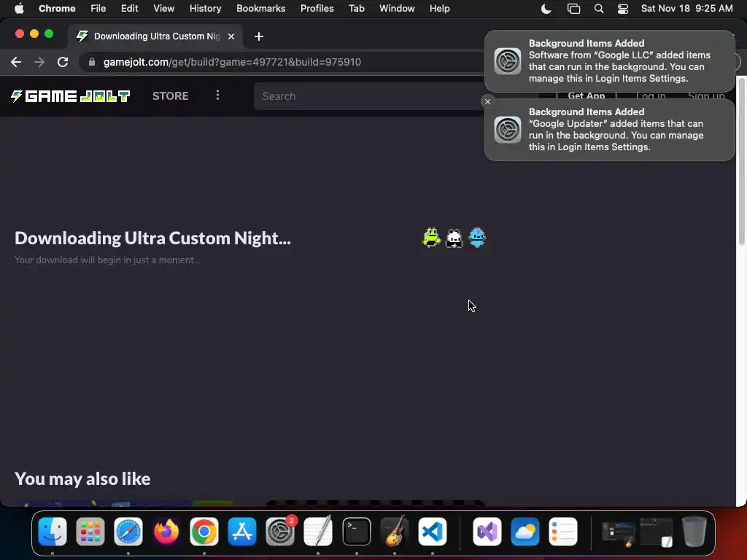Open Google LLC background items notification
The image size is (747, 560).
(x=609, y=61)
